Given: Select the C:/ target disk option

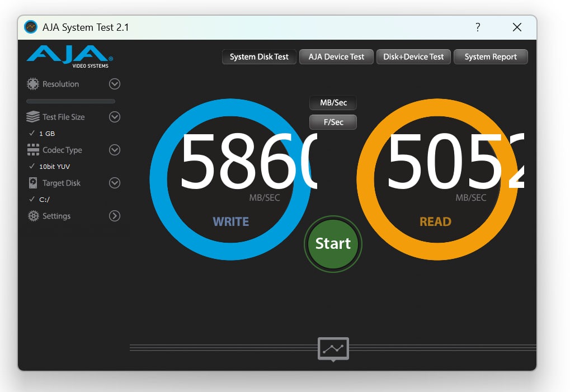Looking at the screenshot, I should point(39,200).
